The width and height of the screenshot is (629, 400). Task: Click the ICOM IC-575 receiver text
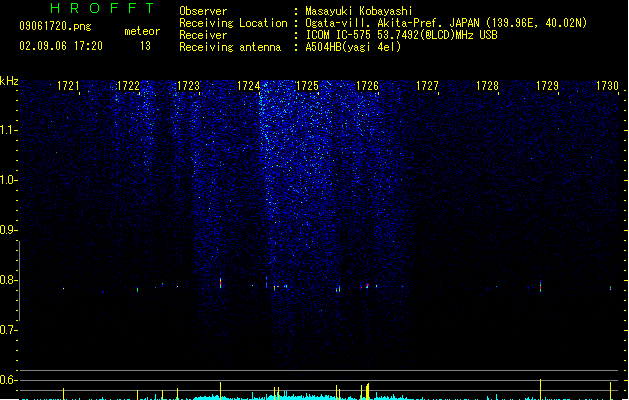coord(402,35)
